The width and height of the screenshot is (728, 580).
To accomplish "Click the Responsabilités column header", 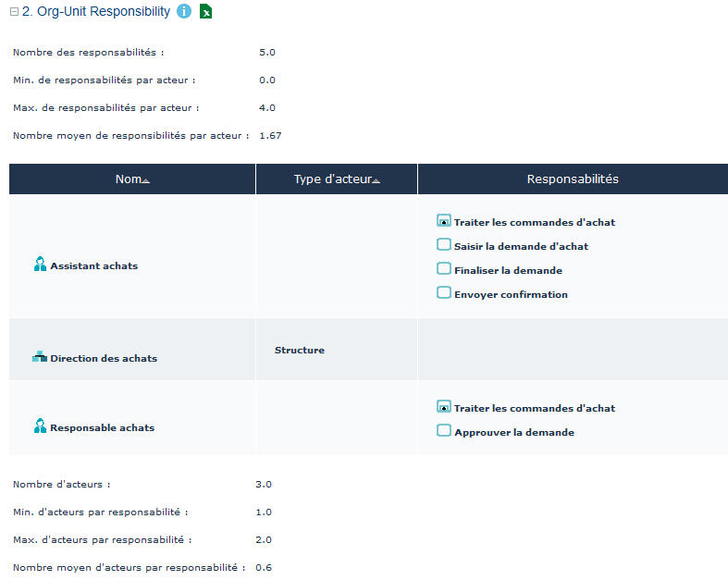I will (x=572, y=179).
